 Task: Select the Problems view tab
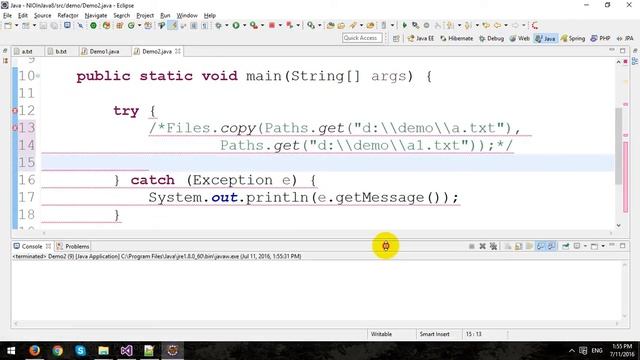point(73,246)
